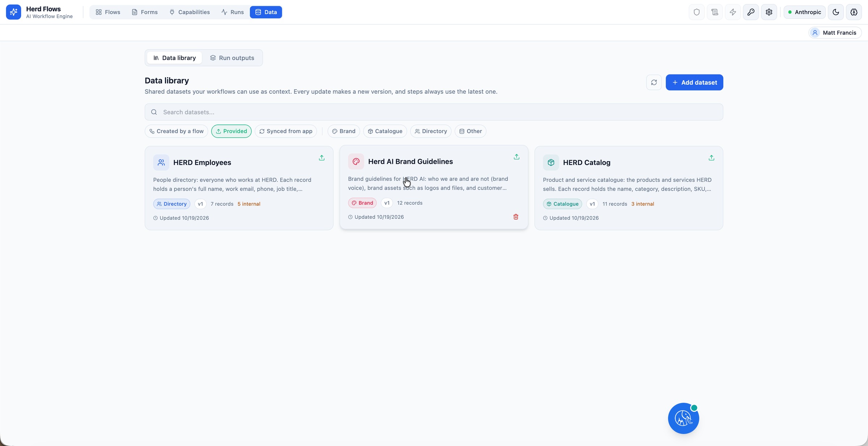Image resolution: width=868 pixels, height=446 pixels.
Task: Click the brain icon at top right
Action: (x=854, y=12)
